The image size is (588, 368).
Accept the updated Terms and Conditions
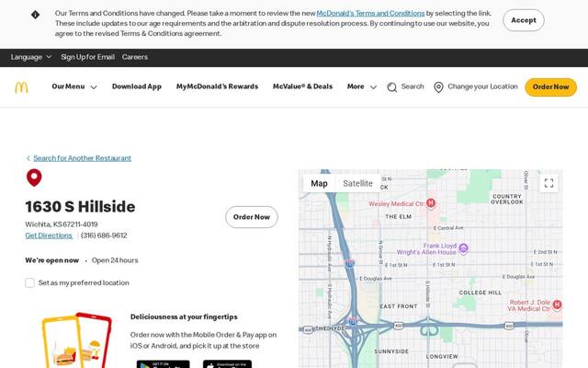[524, 20]
